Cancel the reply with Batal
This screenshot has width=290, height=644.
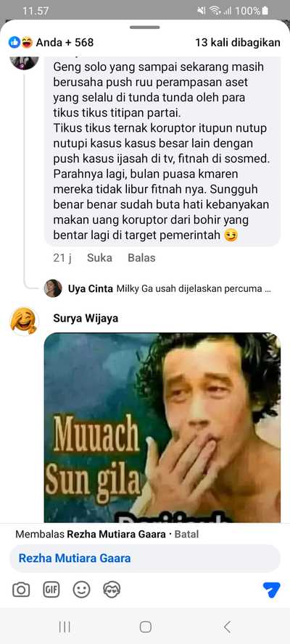186,535
